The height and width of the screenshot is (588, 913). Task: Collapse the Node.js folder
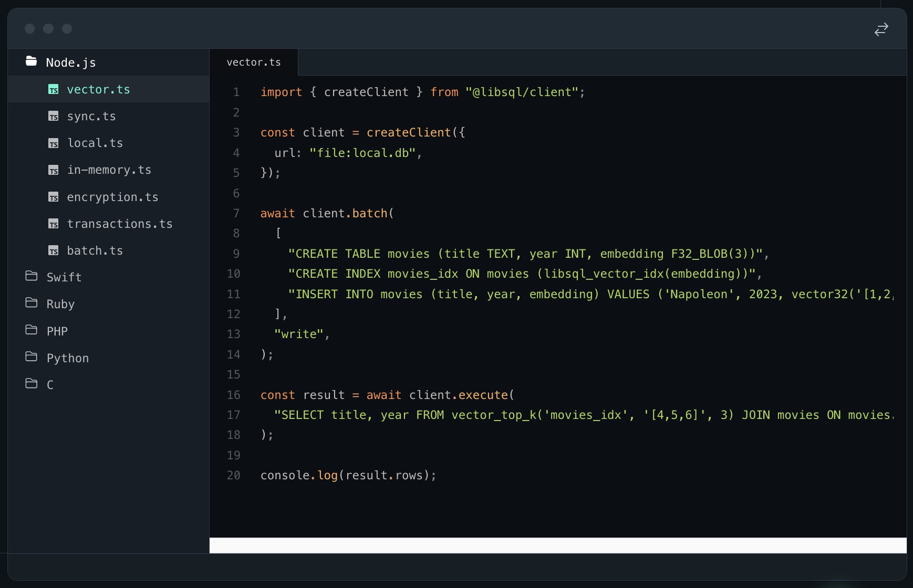108,62
